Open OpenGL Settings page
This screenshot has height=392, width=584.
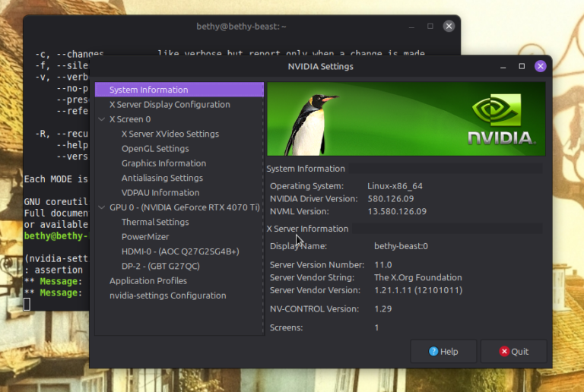[155, 149]
